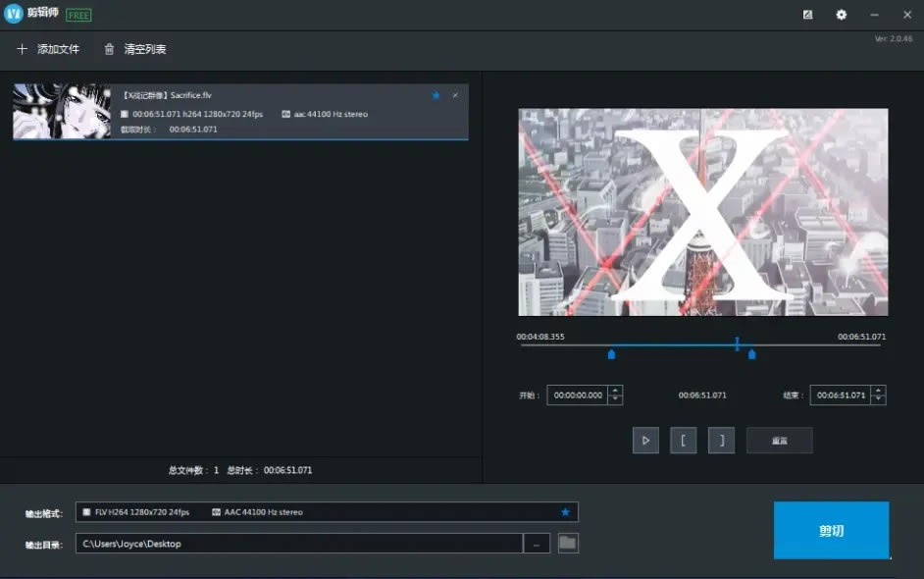924x579 pixels.
Task: Open the output directory folder icon
Action: (x=567, y=543)
